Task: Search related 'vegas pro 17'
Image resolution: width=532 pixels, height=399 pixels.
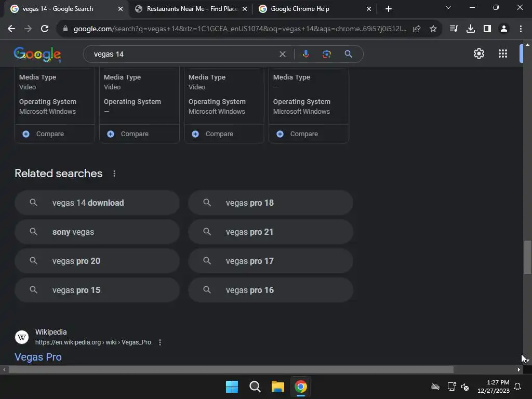Action: coord(271,261)
